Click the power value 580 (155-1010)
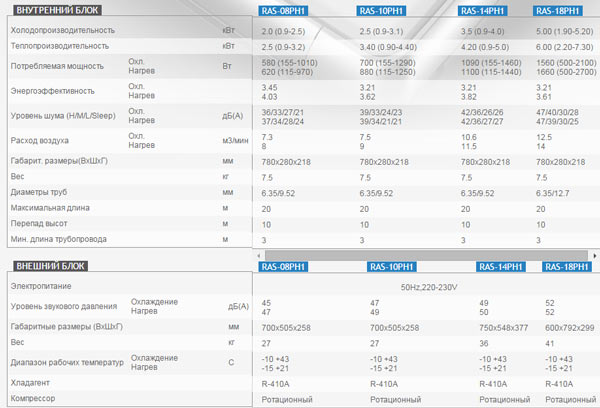This screenshot has height=408, width=600. 290,63
